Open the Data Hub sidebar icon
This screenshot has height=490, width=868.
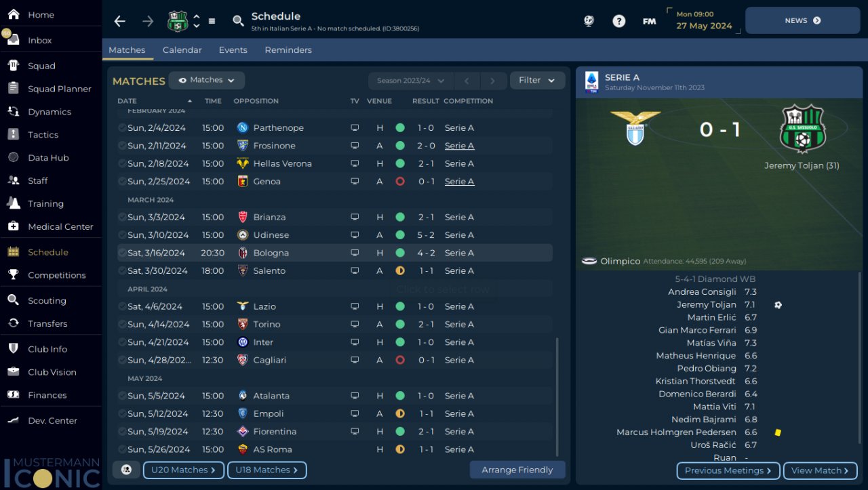click(x=14, y=157)
